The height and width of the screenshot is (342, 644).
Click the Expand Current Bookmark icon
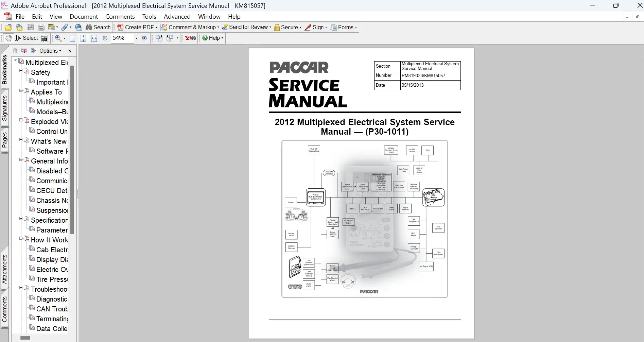click(x=33, y=51)
